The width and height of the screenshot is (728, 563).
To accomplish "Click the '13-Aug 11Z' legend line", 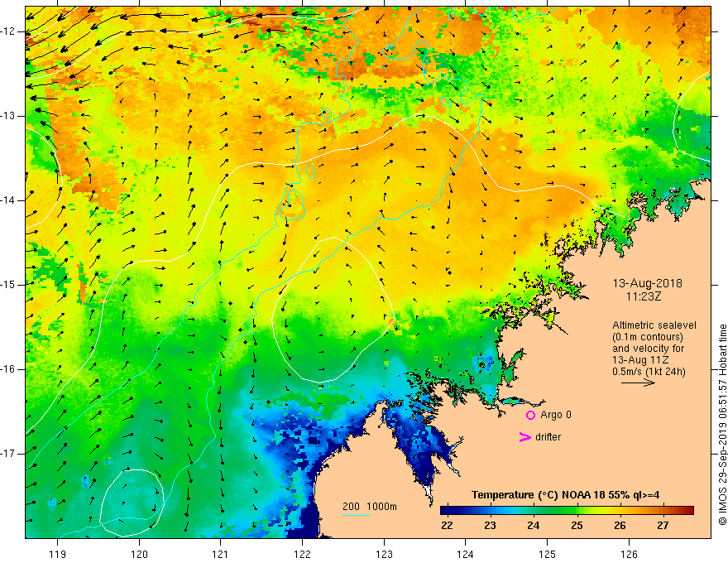I will (642, 360).
